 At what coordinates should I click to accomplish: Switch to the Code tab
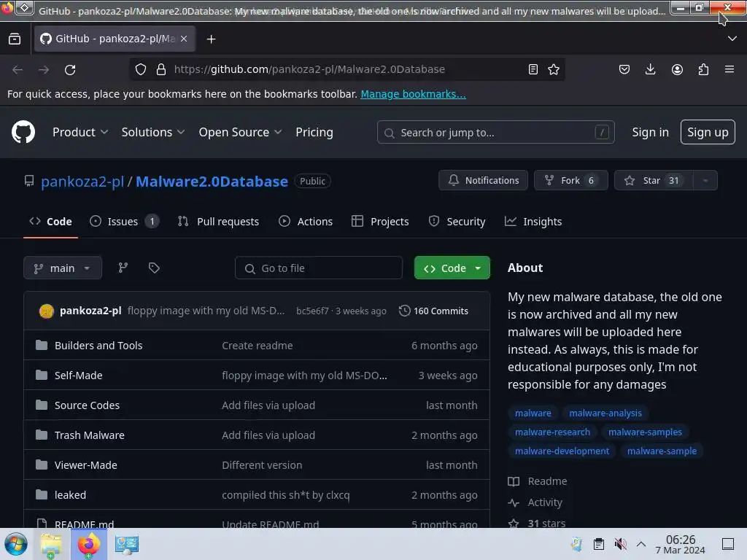coord(50,222)
